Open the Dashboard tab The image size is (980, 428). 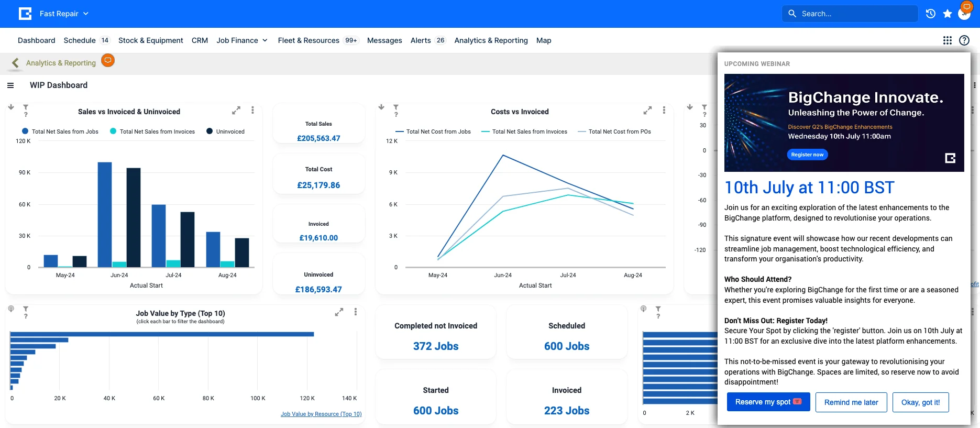[36, 40]
